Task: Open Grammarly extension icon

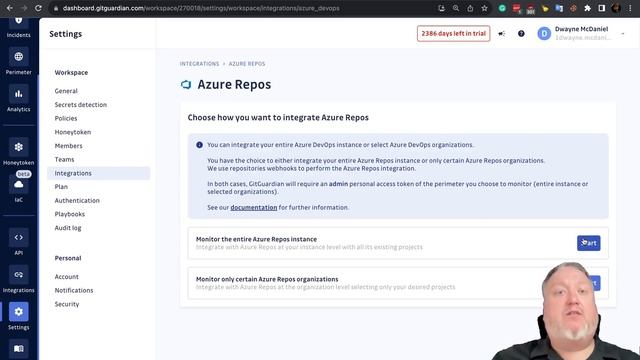Action: pos(502,8)
